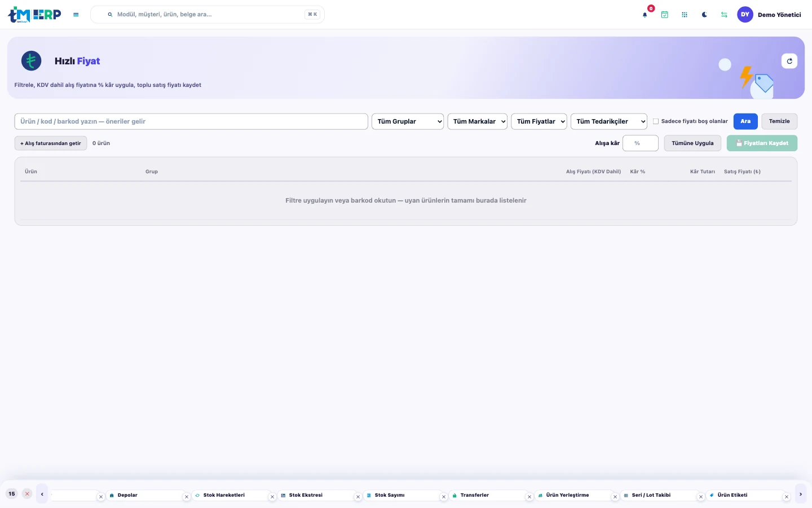Viewport: 812px width, 508px height.
Task: Go to home via the tM ERP logo
Action: coord(34,15)
